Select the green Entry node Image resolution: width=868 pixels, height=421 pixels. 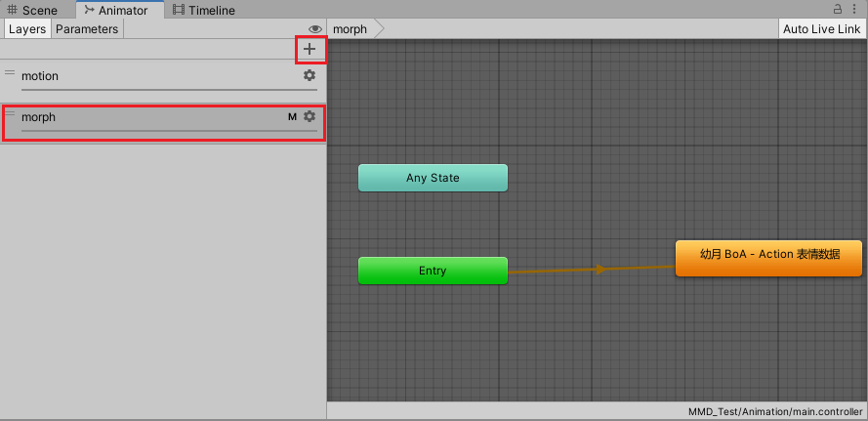(433, 271)
